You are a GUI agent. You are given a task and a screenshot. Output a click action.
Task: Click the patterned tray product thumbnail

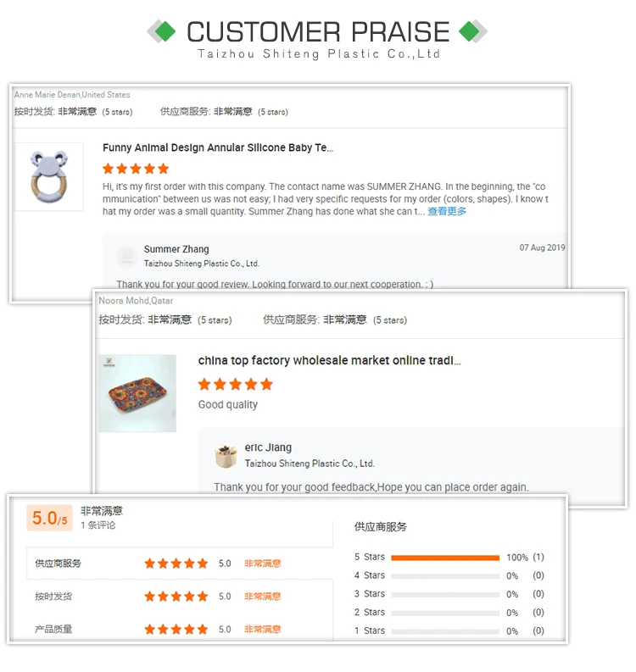tap(137, 393)
